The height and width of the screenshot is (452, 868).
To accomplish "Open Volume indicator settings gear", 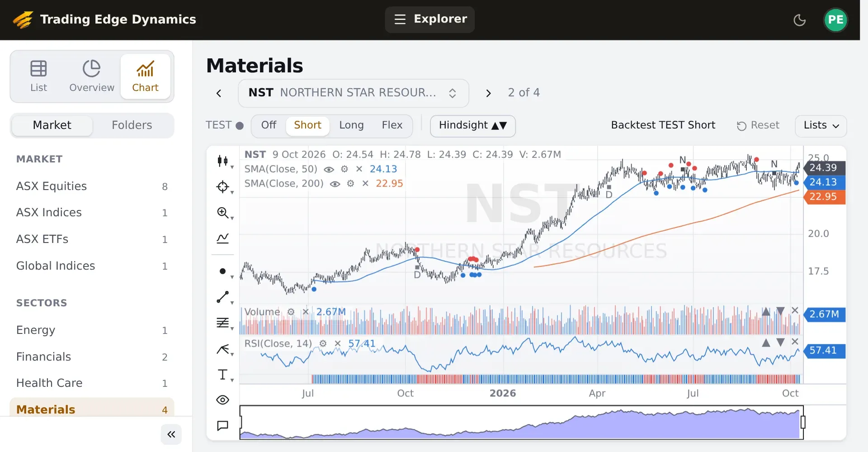I will tap(291, 312).
